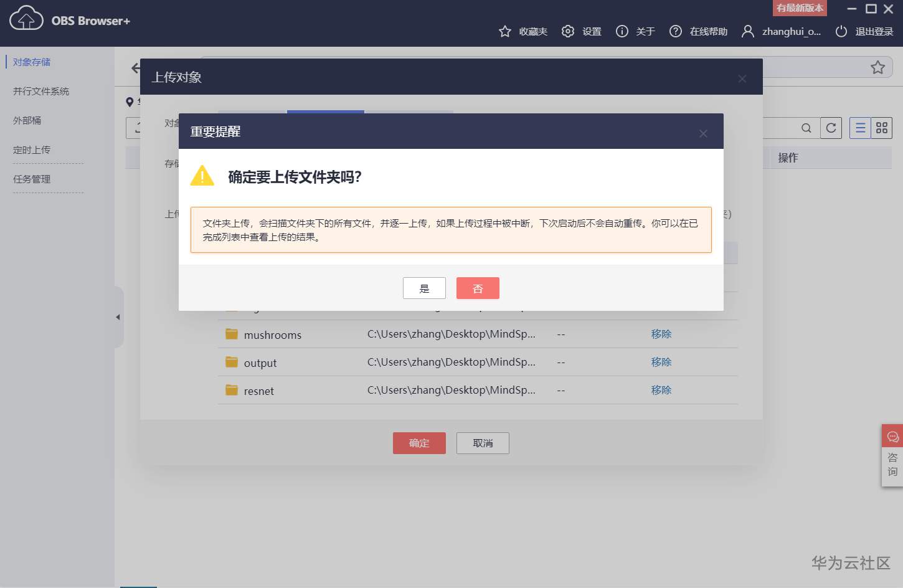Click the user account avatar icon

click(x=748, y=31)
